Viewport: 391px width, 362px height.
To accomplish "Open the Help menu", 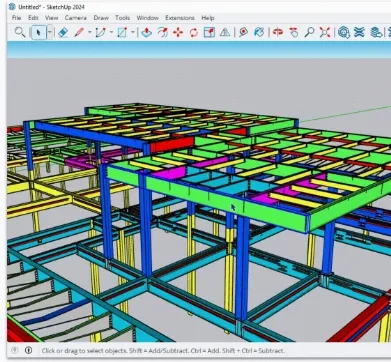I will (x=208, y=18).
